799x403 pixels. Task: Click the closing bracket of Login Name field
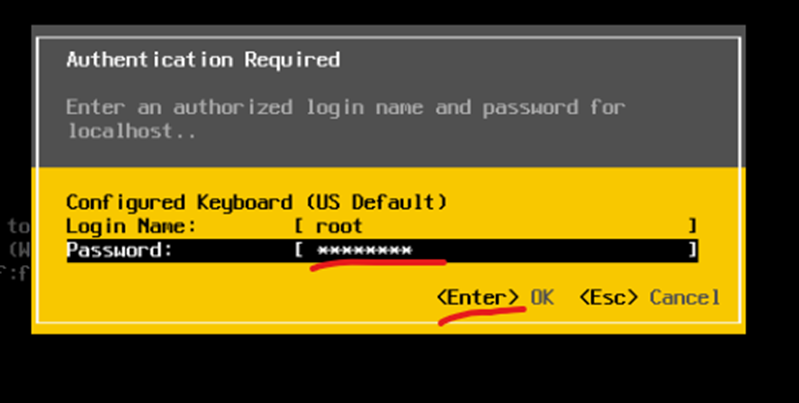(x=692, y=227)
